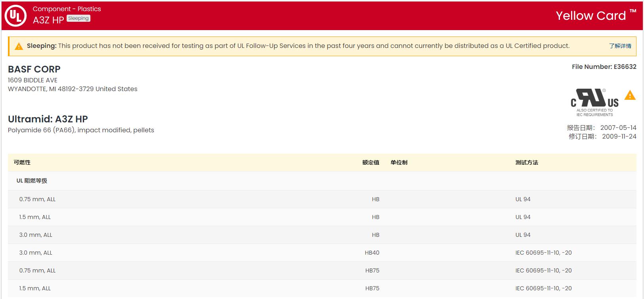This screenshot has height=299, width=644.
Task: Click the cURus certification mark logo
Action: (594, 103)
